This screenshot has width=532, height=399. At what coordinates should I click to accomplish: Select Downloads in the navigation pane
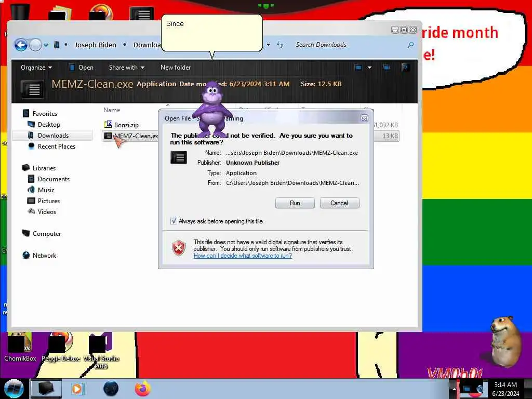tap(48, 136)
